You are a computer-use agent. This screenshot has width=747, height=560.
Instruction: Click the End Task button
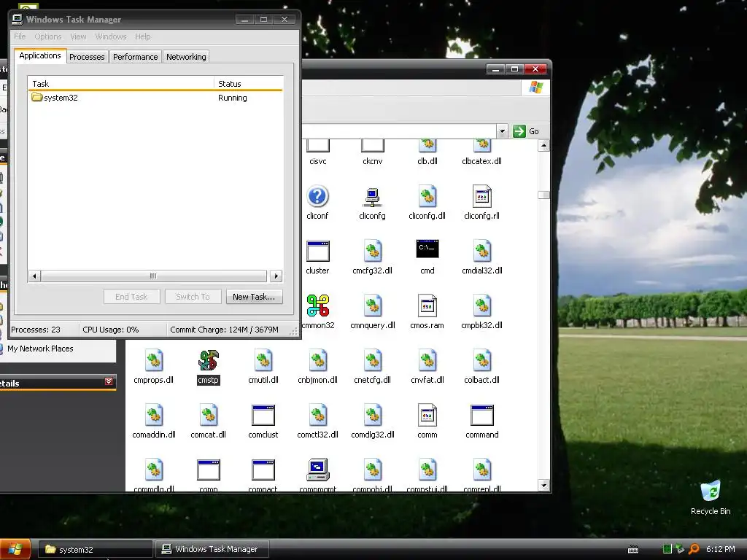pos(131,297)
